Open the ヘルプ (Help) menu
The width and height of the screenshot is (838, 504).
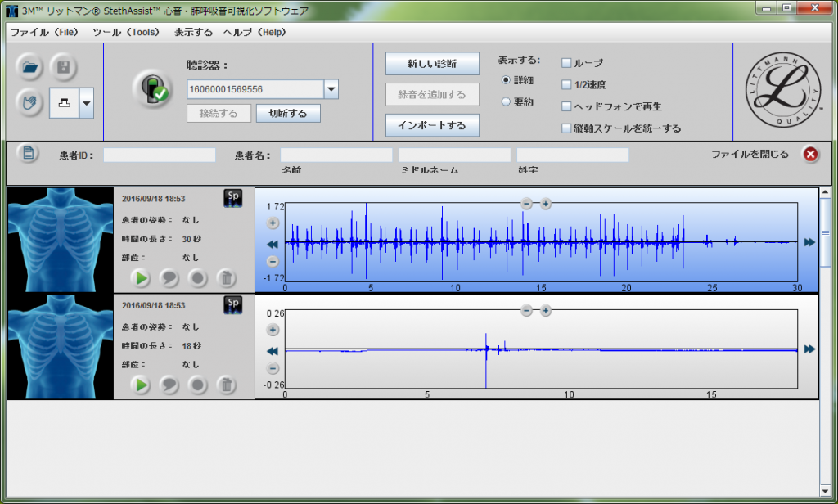point(255,32)
